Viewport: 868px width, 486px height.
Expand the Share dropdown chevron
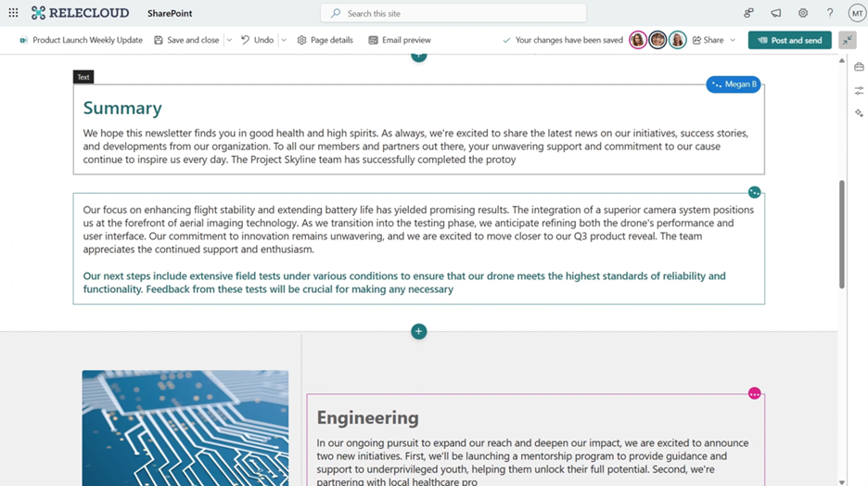coord(733,40)
